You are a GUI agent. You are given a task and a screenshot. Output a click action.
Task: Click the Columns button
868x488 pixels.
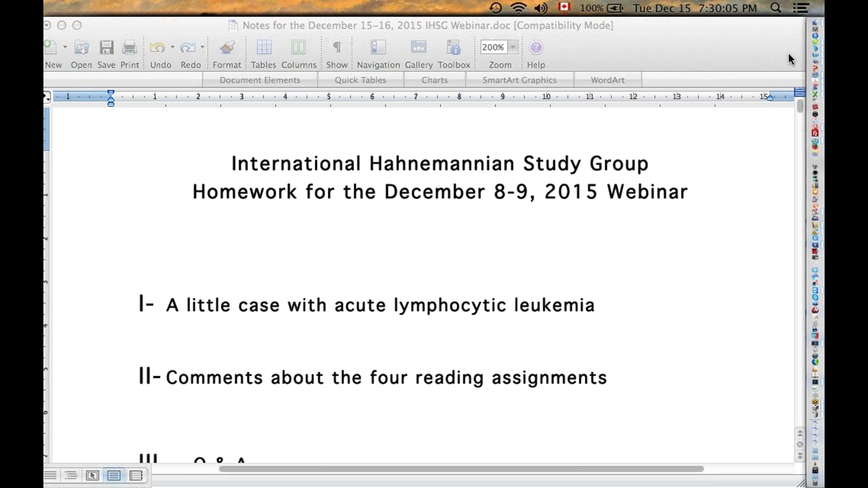pyautogui.click(x=299, y=47)
